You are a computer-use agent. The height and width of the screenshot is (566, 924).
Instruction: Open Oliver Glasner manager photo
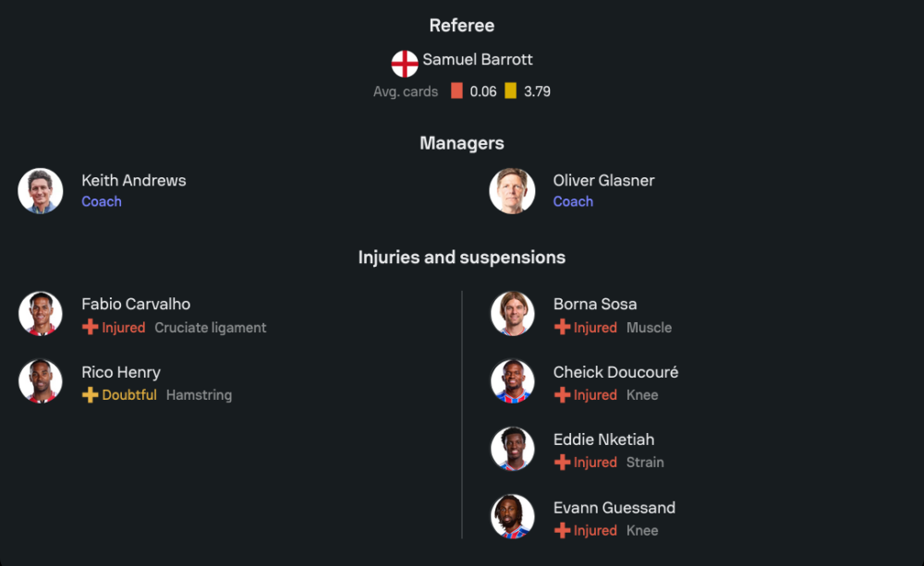click(512, 191)
